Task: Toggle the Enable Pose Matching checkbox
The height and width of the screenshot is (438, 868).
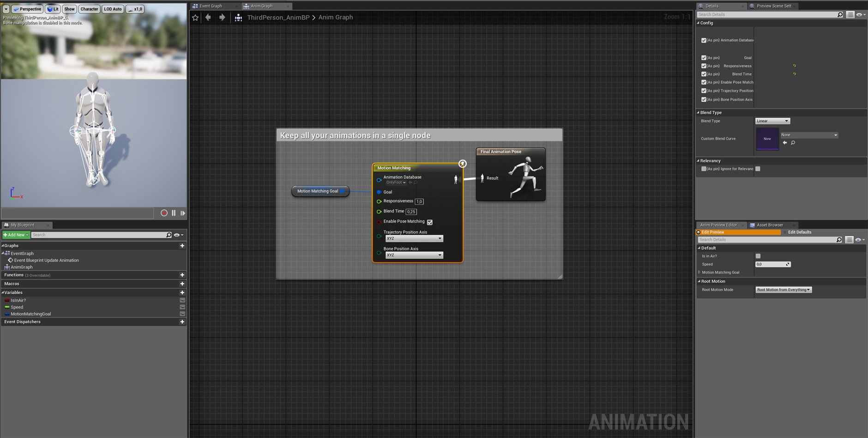Action: pos(429,222)
